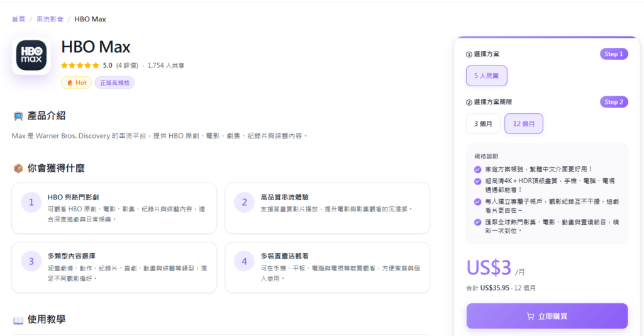Click the Step 1 badge
The height and width of the screenshot is (336, 644).
[614, 54]
